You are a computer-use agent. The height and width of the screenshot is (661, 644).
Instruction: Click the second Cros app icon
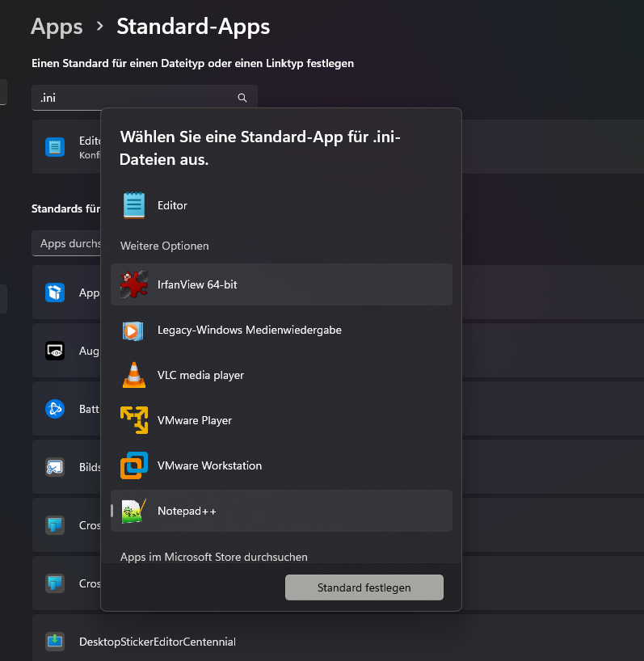click(55, 583)
